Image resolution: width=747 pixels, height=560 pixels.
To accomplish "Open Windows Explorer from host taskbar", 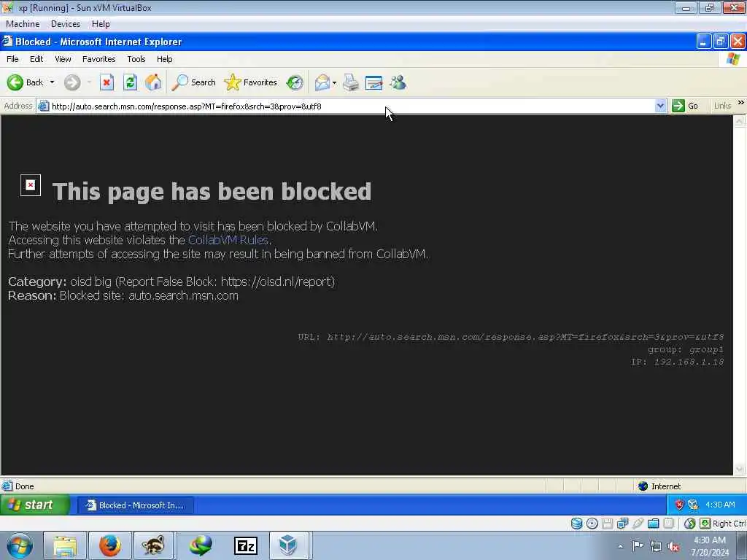I will tap(64, 545).
